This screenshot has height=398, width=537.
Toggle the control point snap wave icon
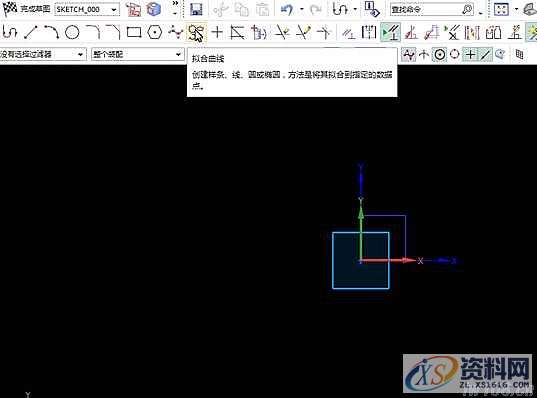tap(409, 54)
